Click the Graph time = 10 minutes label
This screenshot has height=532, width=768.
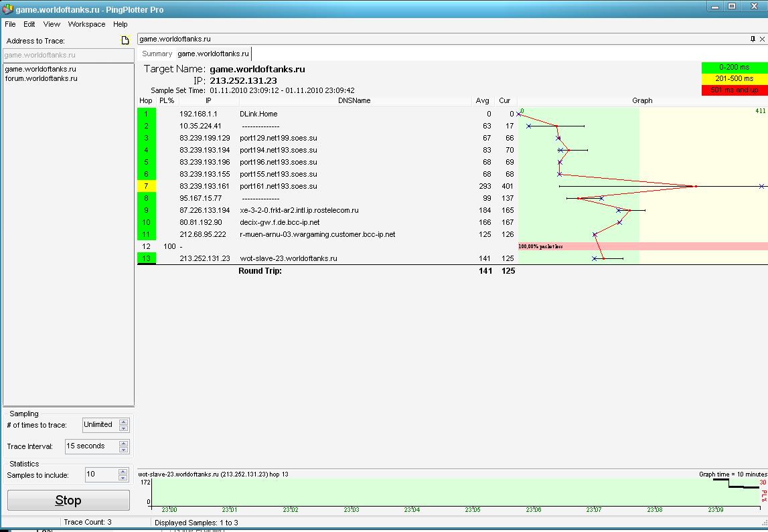[733, 474]
